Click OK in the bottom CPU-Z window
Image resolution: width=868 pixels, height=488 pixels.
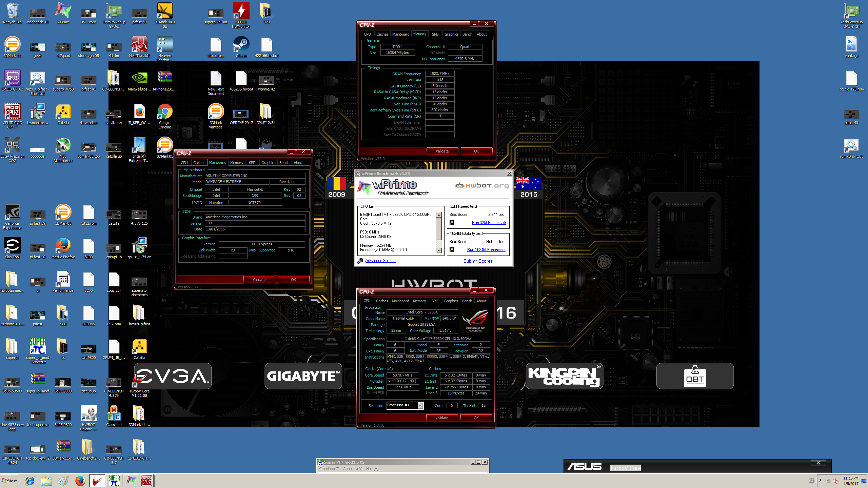pos(476,418)
